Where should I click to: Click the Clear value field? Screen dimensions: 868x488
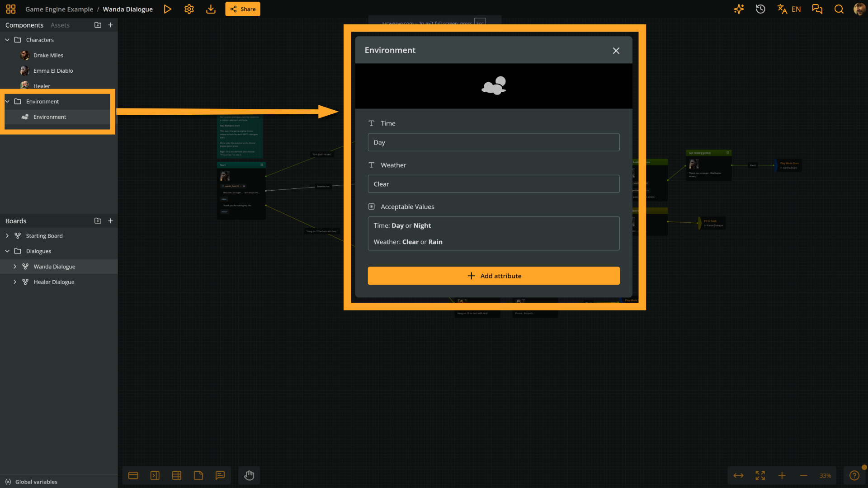tap(494, 184)
